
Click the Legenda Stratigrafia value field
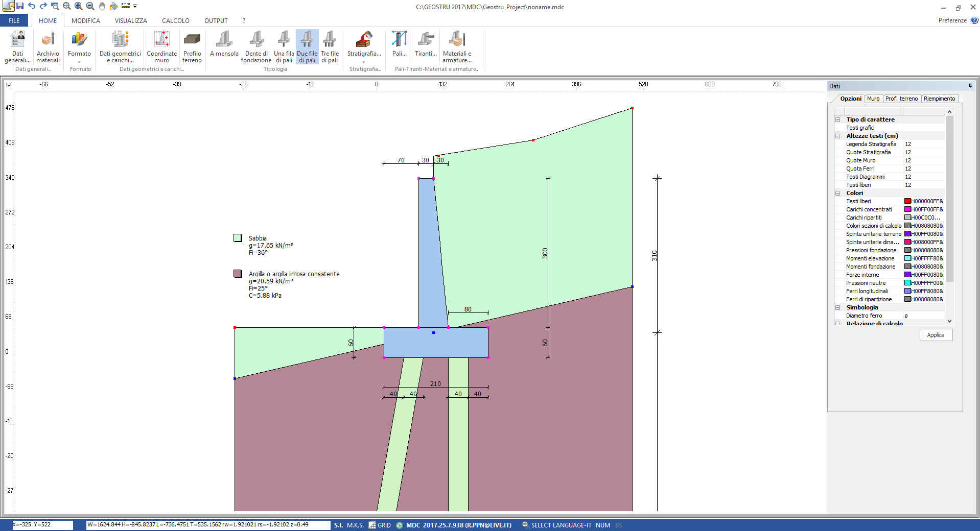tap(924, 144)
